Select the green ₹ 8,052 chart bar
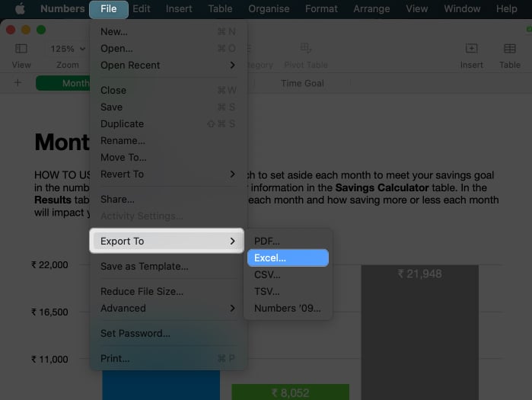Image resolution: width=532 pixels, height=400 pixels. [291, 392]
